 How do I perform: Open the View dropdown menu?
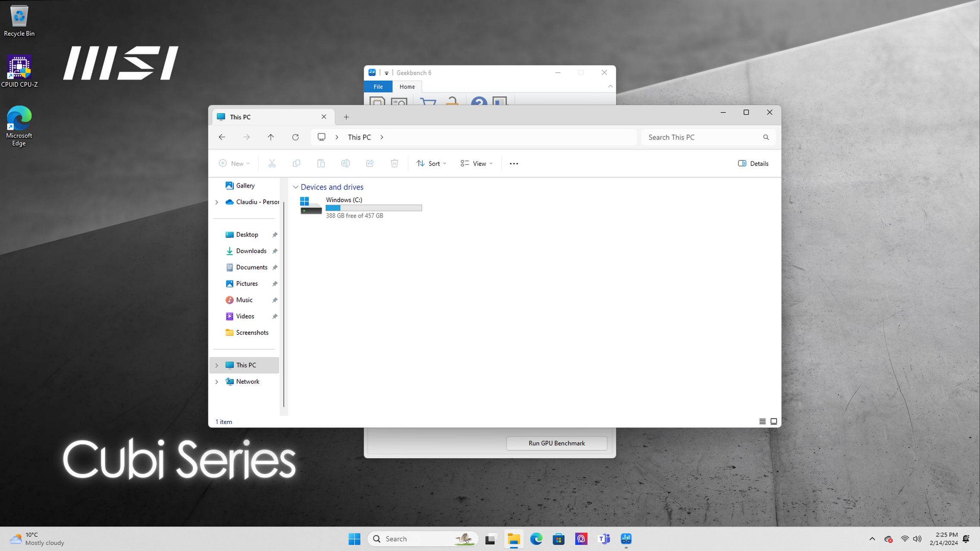pos(476,163)
